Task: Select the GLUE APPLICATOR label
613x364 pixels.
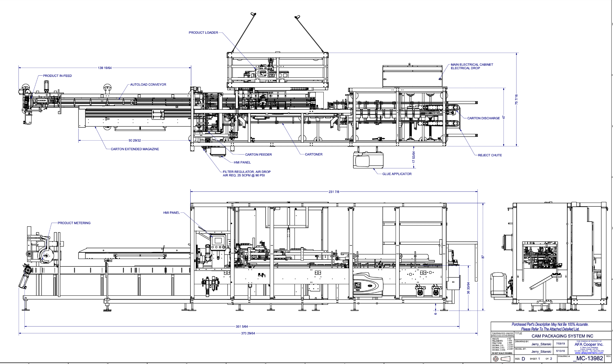Action: tap(397, 174)
